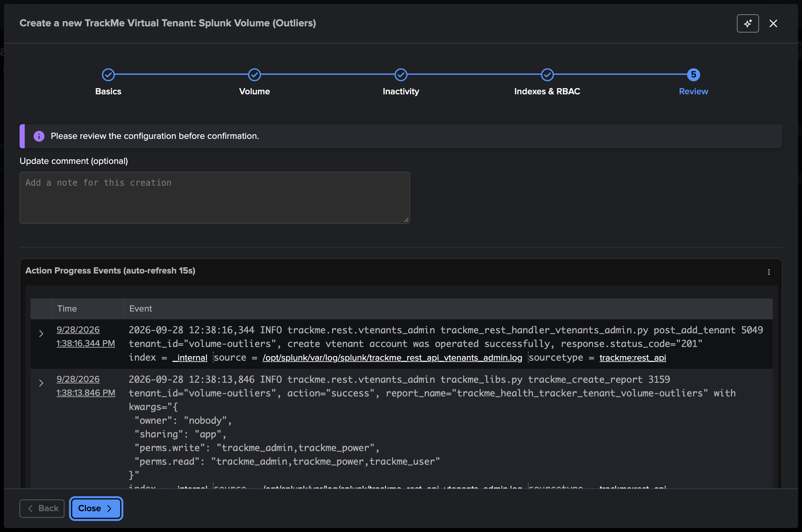Click the step 5 number circle
The height and width of the screenshot is (532, 802).
693,75
